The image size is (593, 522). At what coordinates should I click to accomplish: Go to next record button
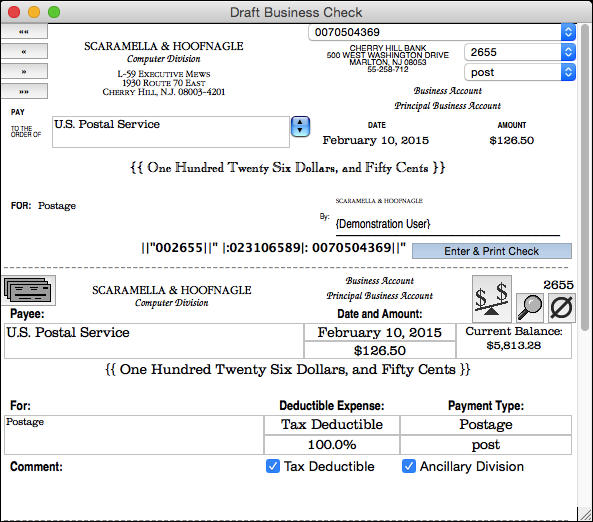pyautogui.click(x=24, y=71)
